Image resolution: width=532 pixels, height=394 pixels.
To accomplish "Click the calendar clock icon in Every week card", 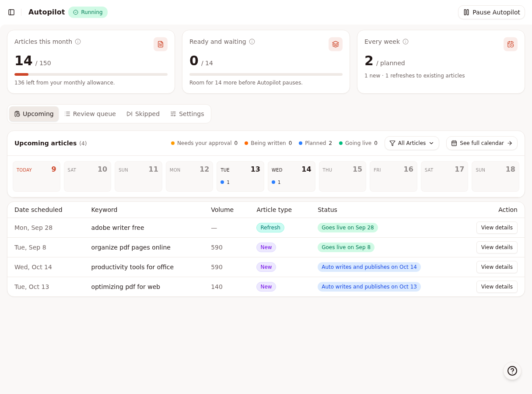I will coord(511,44).
